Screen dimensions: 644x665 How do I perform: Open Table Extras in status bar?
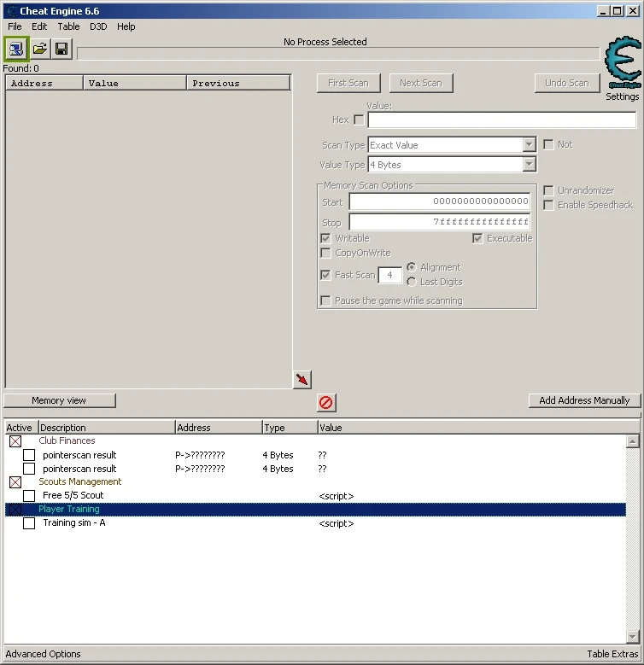612,654
